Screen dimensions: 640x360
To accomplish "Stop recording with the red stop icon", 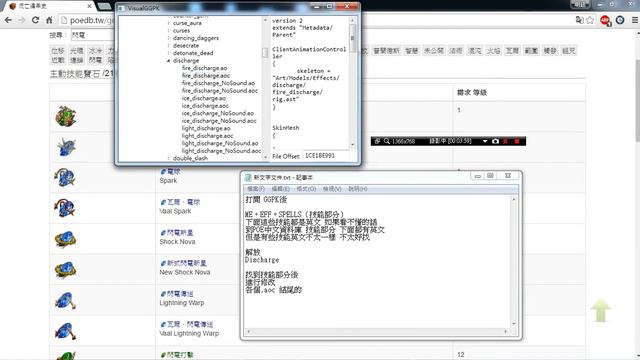I will 517,141.
